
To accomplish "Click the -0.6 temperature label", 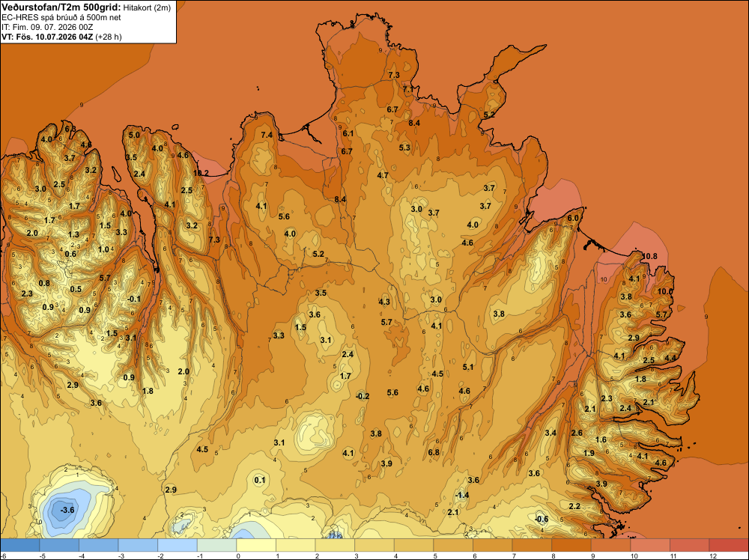I will 542,520.
